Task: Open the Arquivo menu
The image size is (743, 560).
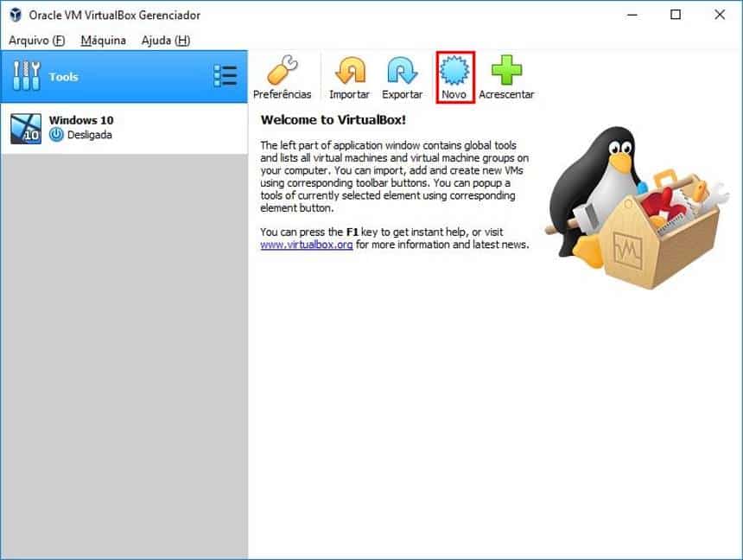Action: pyautogui.click(x=36, y=41)
